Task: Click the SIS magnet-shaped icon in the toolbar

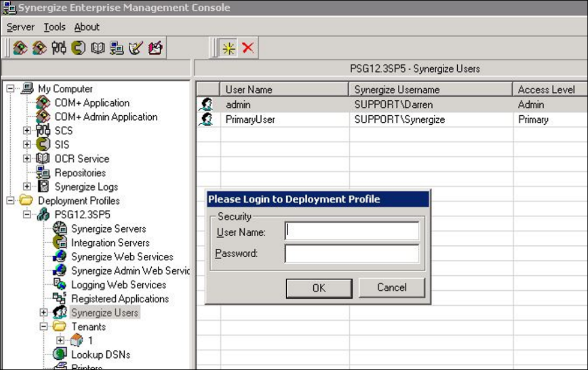Action: point(78,48)
